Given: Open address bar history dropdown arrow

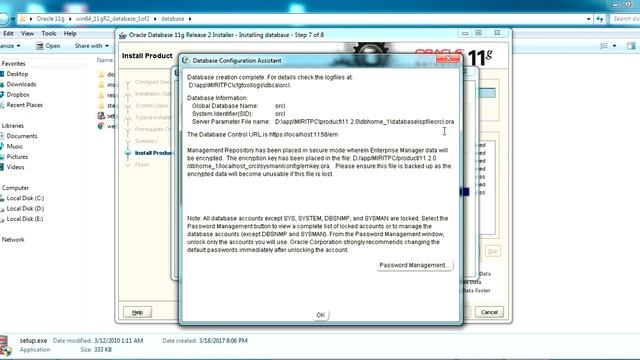Looking at the screenshot, I should tap(588, 19).
